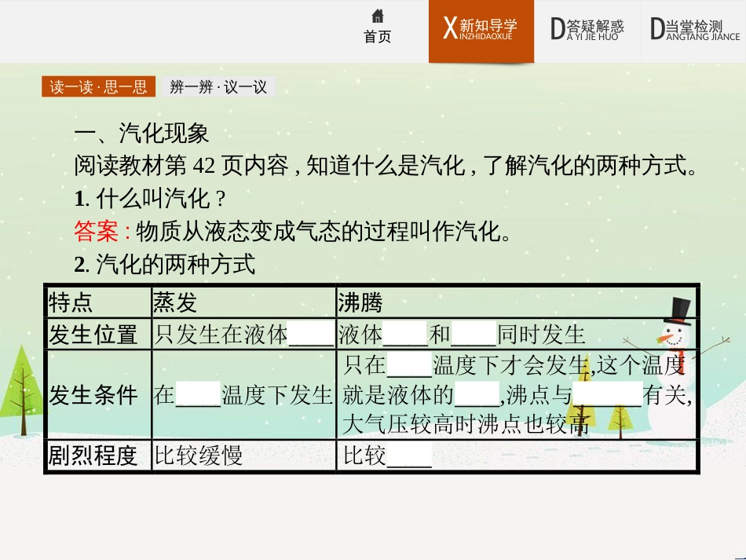Click question 1. 什么叫汽化?
This screenshot has height=560, width=746.
[150, 199]
